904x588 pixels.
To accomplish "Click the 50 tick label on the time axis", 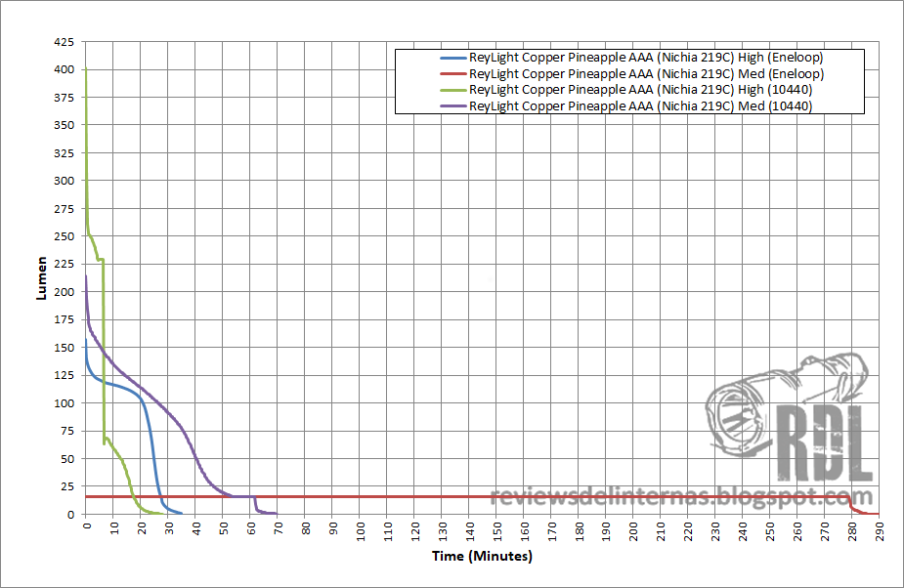I will click(224, 527).
